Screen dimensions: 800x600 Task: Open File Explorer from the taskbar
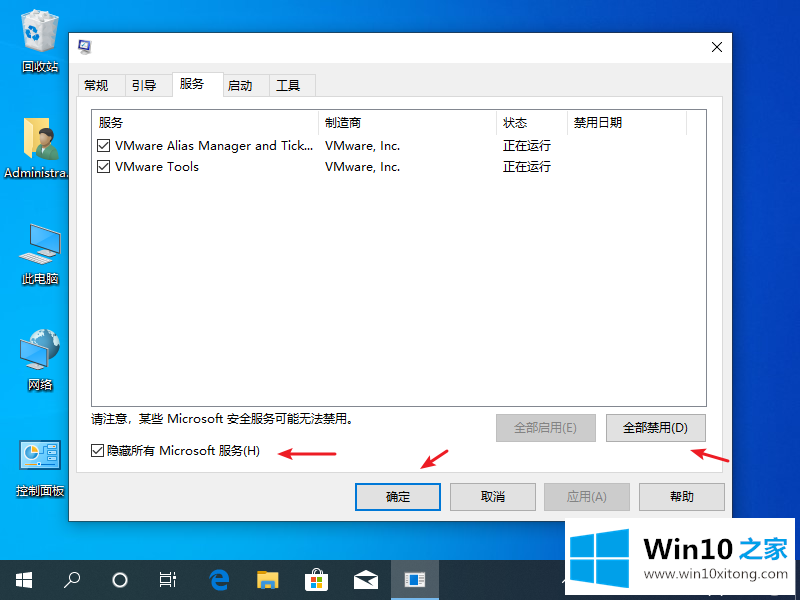point(267,579)
